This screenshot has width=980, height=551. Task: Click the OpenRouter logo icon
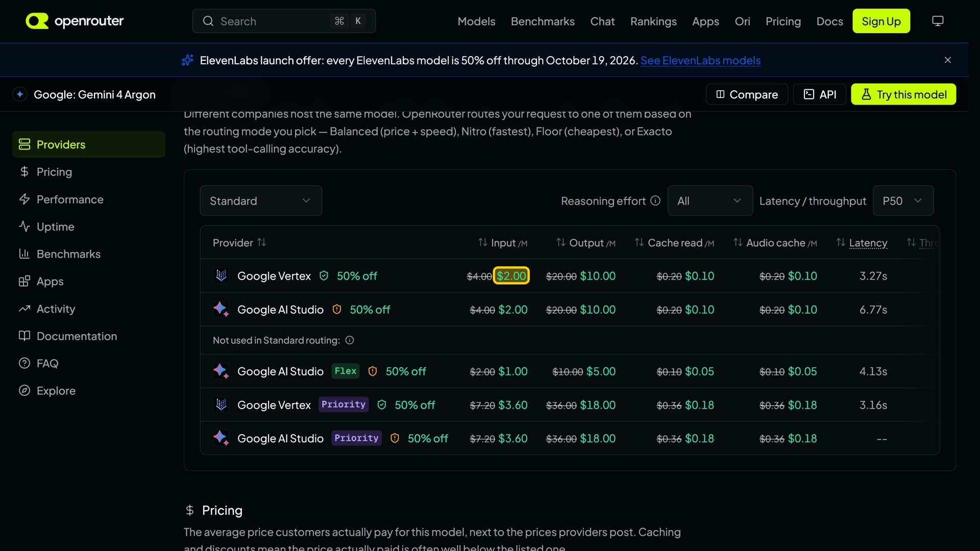tap(37, 21)
